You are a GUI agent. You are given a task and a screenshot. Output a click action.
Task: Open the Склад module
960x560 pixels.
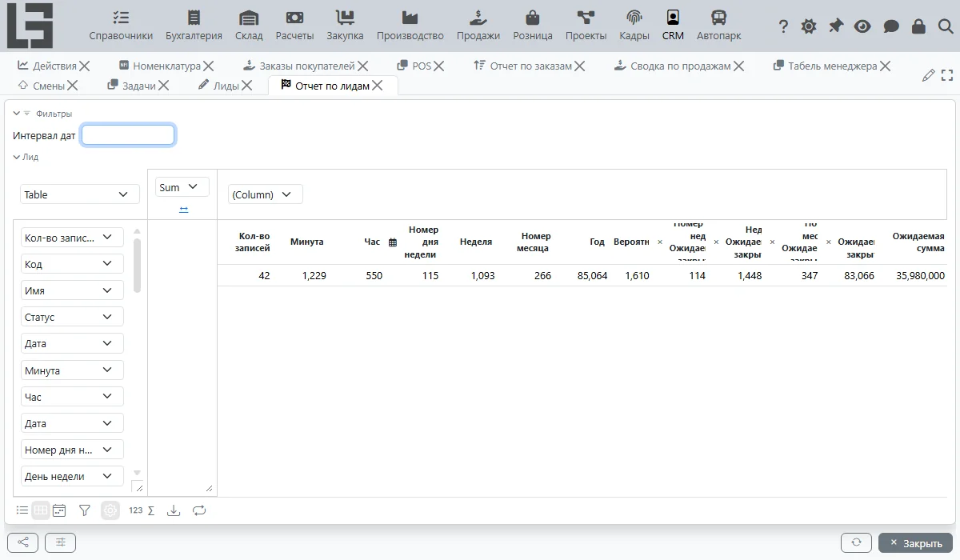pos(249,26)
